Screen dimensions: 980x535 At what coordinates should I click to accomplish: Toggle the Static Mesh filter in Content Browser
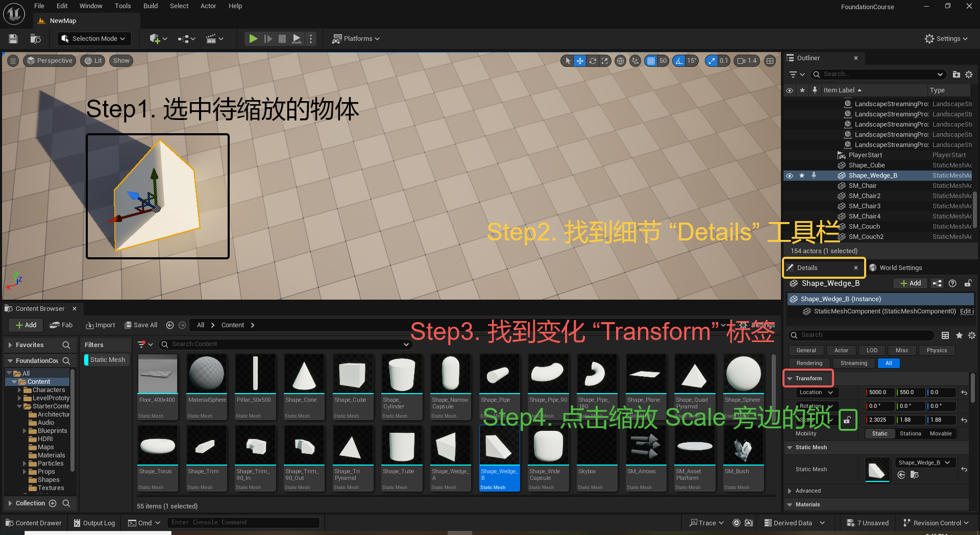[x=107, y=360]
